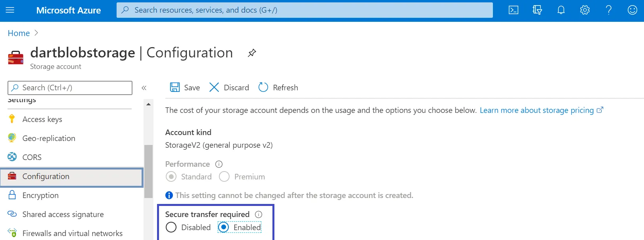Save the configuration changes
Image resolution: width=644 pixels, height=240 pixels.
coord(185,88)
